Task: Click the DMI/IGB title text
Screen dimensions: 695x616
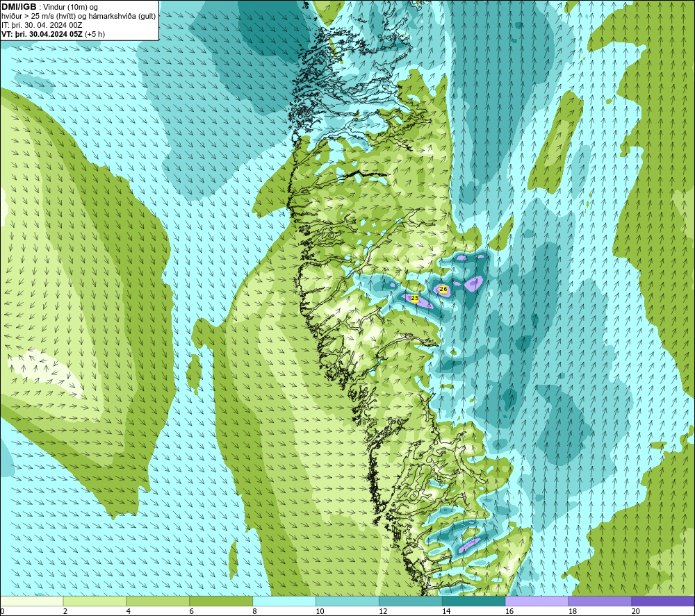Action: point(19,7)
